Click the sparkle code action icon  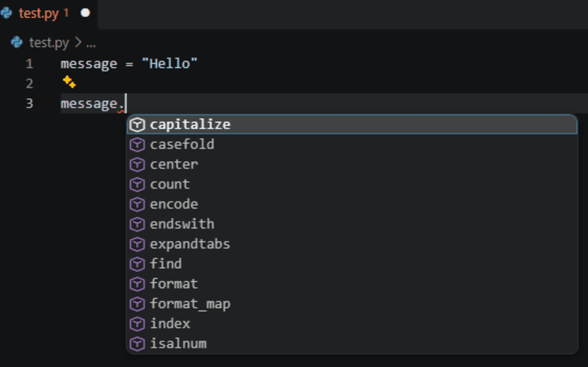pyautogui.click(x=69, y=82)
